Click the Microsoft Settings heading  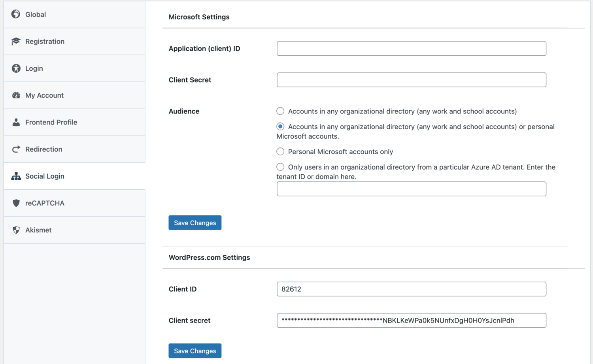coord(199,17)
